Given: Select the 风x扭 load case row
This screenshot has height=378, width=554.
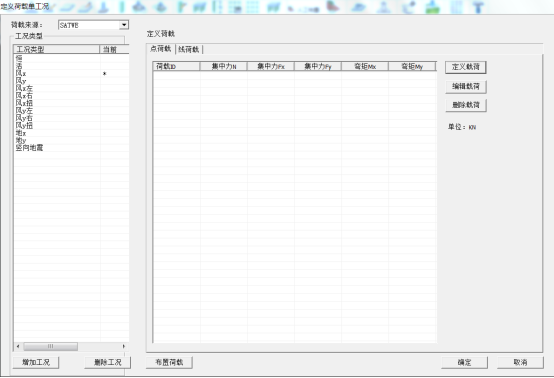Looking at the screenshot, I should 72,103.
